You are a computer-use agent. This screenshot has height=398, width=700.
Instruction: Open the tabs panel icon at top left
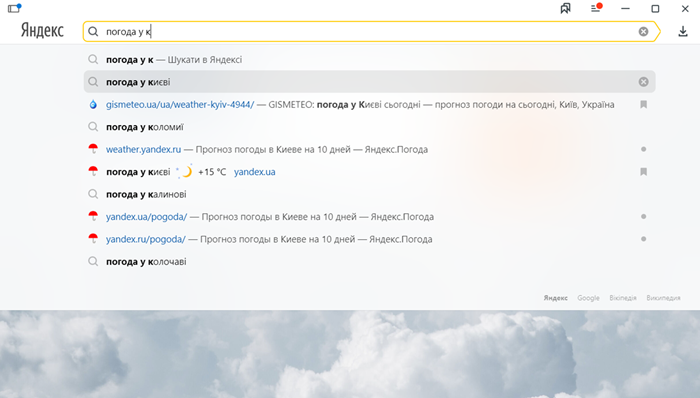[x=14, y=8]
